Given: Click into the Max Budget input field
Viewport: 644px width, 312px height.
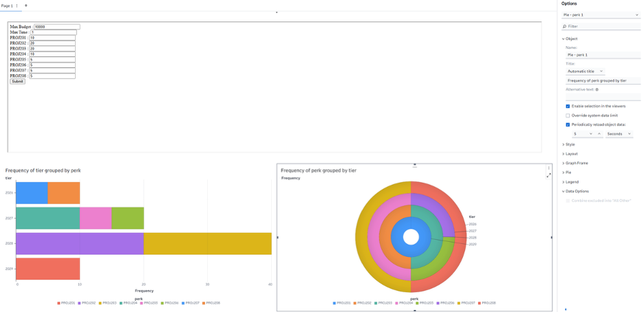Looking at the screenshot, I should pyautogui.click(x=56, y=27).
